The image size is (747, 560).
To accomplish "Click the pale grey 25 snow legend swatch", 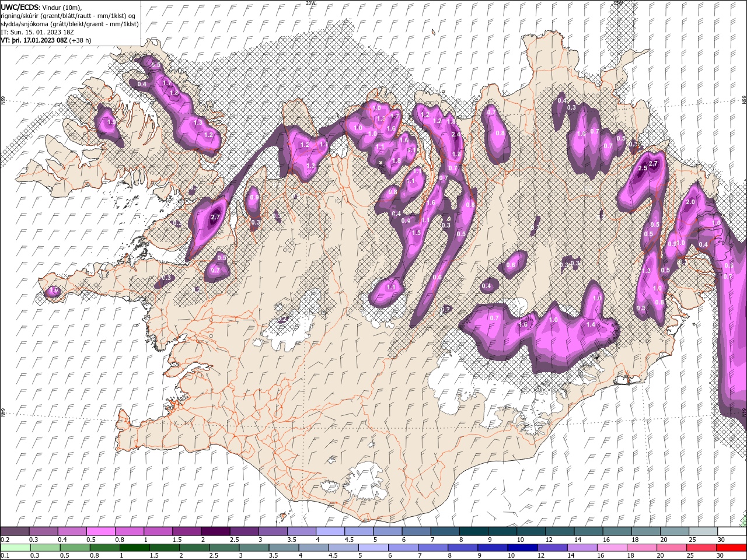I will pyautogui.click(x=703, y=531).
